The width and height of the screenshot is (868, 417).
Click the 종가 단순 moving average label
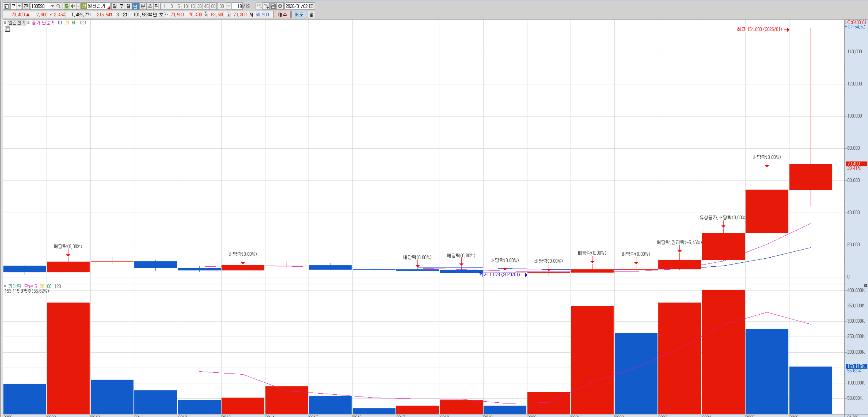(41, 23)
